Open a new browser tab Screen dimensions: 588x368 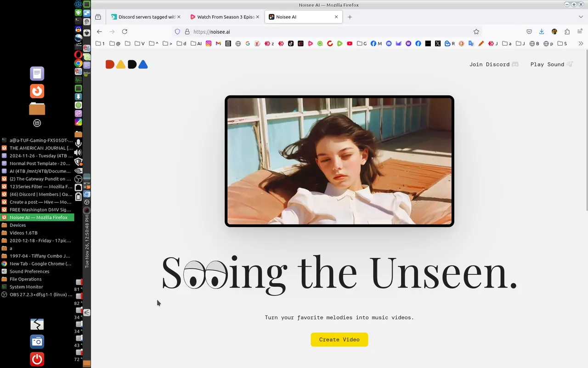pyautogui.click(x=350, y=17)
